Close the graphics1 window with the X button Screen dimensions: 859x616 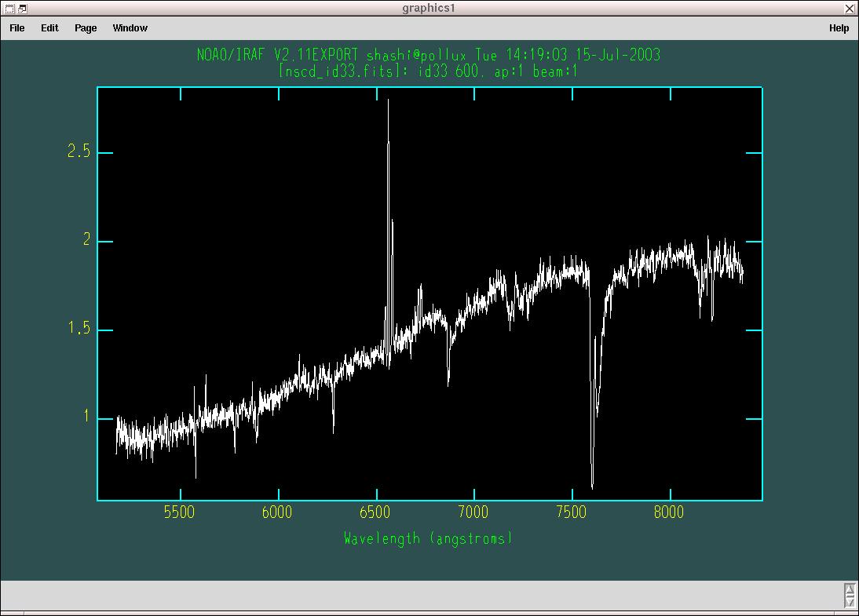tap(850, 8)
